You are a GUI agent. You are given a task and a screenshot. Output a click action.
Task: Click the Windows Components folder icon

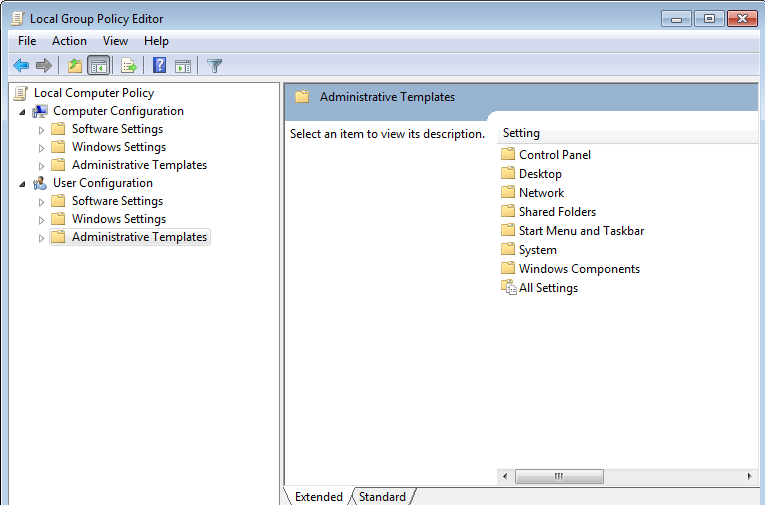point(508,268)
